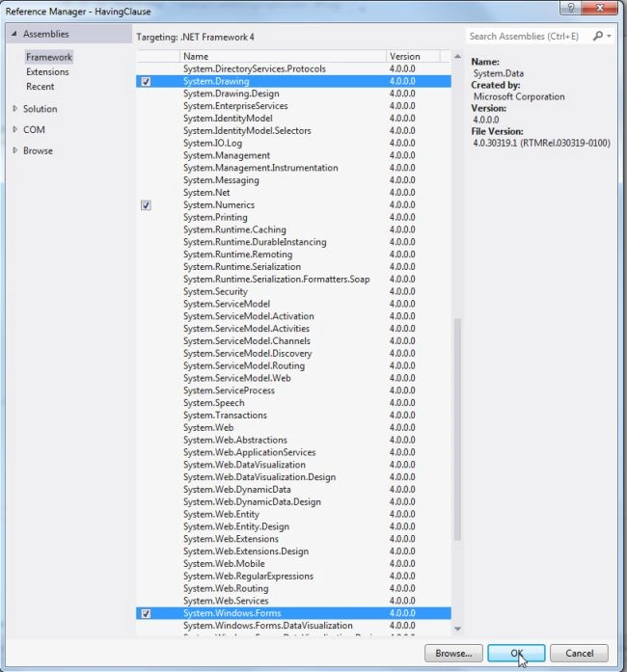Uncheck the System.Windows.Forms checkbox

pos(146,613)
